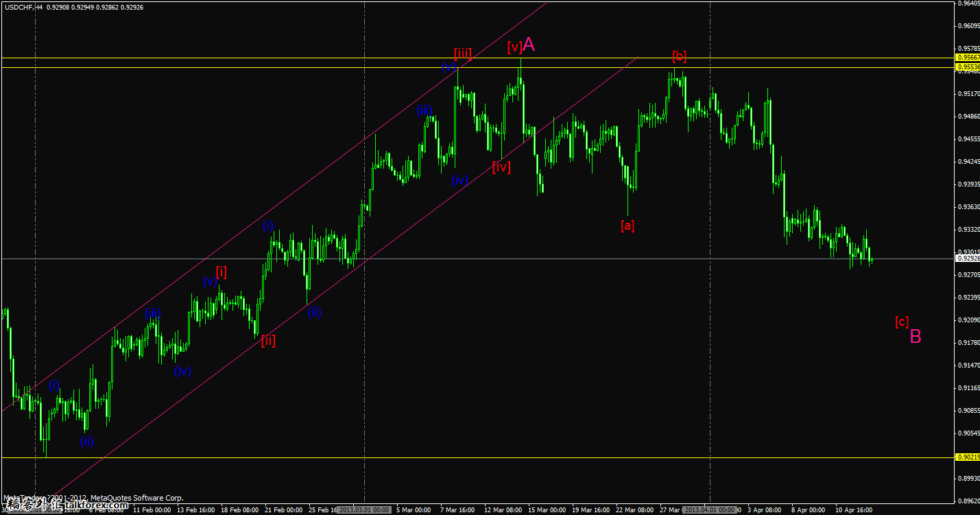Click the 18 Feb 08:00 time label

(239, 510)
